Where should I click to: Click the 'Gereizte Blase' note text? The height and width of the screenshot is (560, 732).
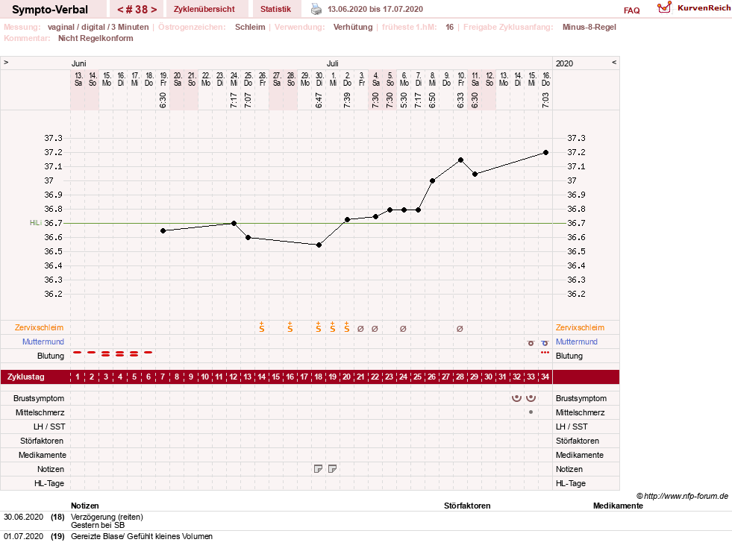142,537
